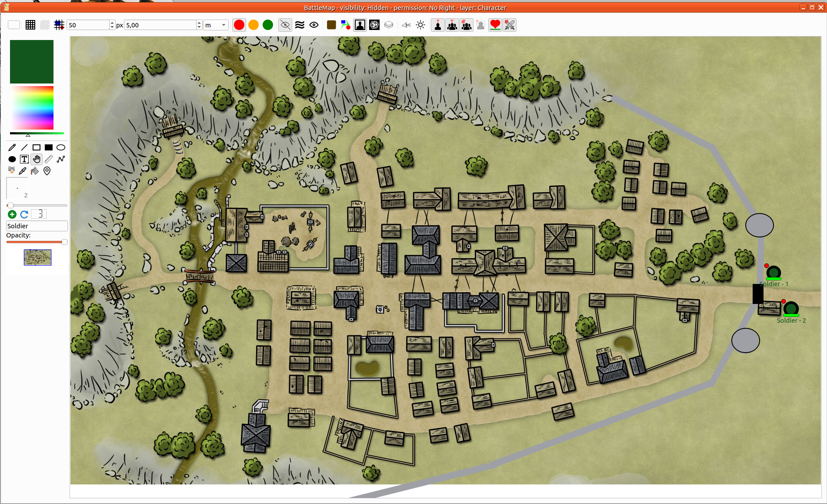Rotate using the blue circular arrow button
Screen dimensions: 827x504
(24, 214)
